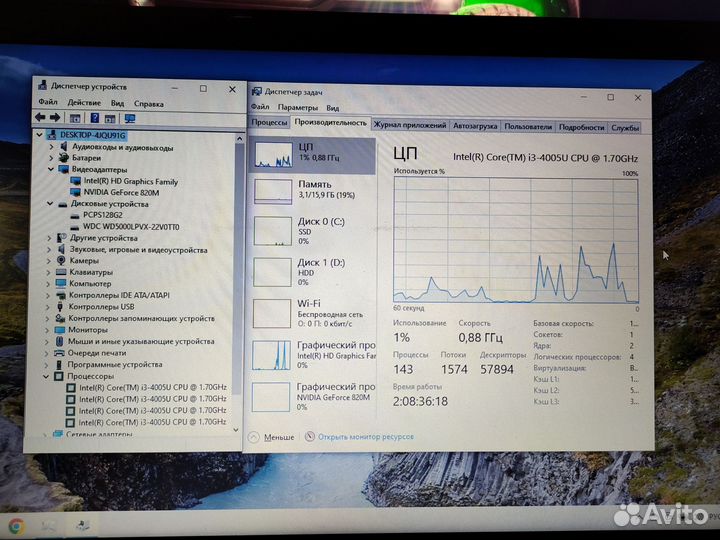Switch to the Подробности tab
720x540 pixels.
pos(581,127)
